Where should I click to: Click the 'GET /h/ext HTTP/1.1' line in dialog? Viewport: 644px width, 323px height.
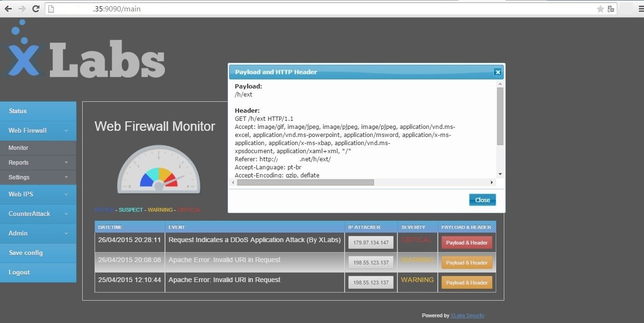(264, 119)
